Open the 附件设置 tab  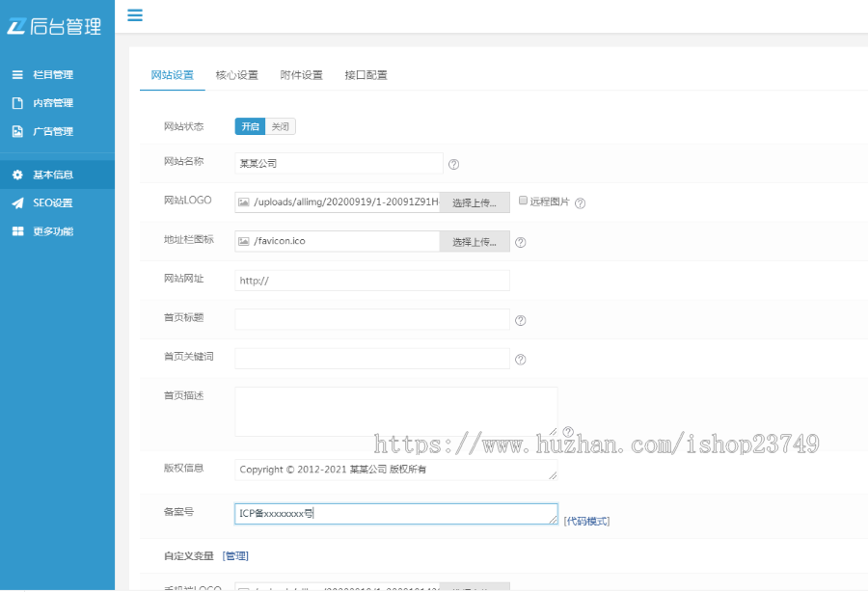[301, 75]
